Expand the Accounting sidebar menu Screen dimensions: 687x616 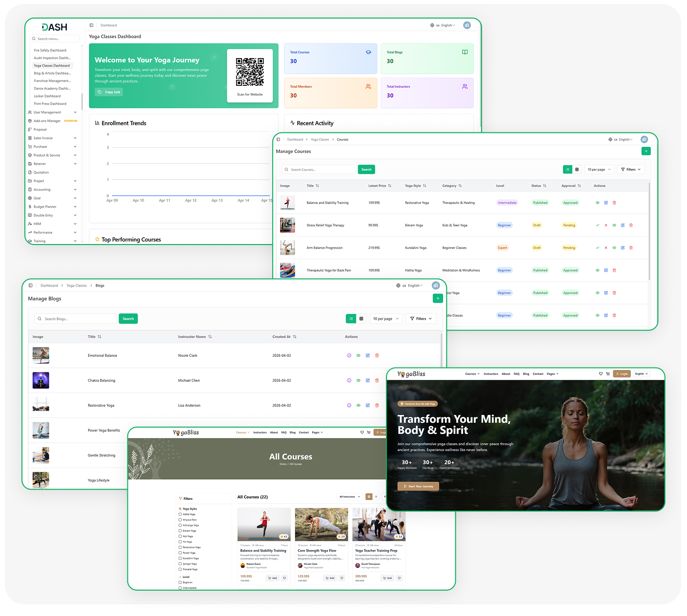(x=53, y=189)
